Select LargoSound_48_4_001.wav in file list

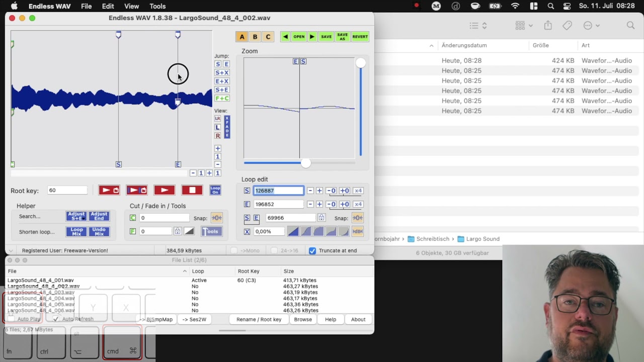pyautogui.click(x=41, y=280)
